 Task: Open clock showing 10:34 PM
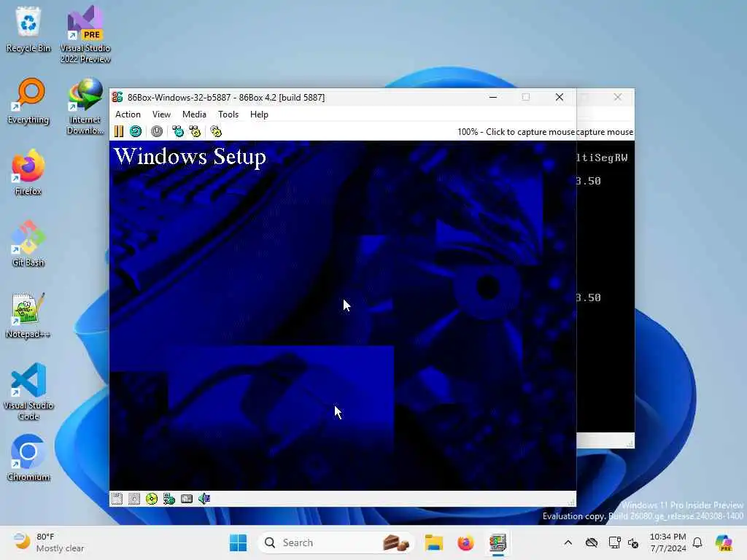(x=668, y=542)
